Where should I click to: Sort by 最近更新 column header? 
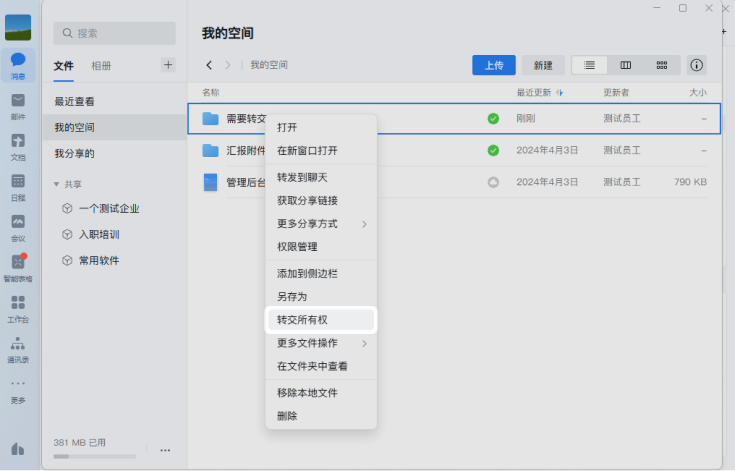click(x=539, y=92)
